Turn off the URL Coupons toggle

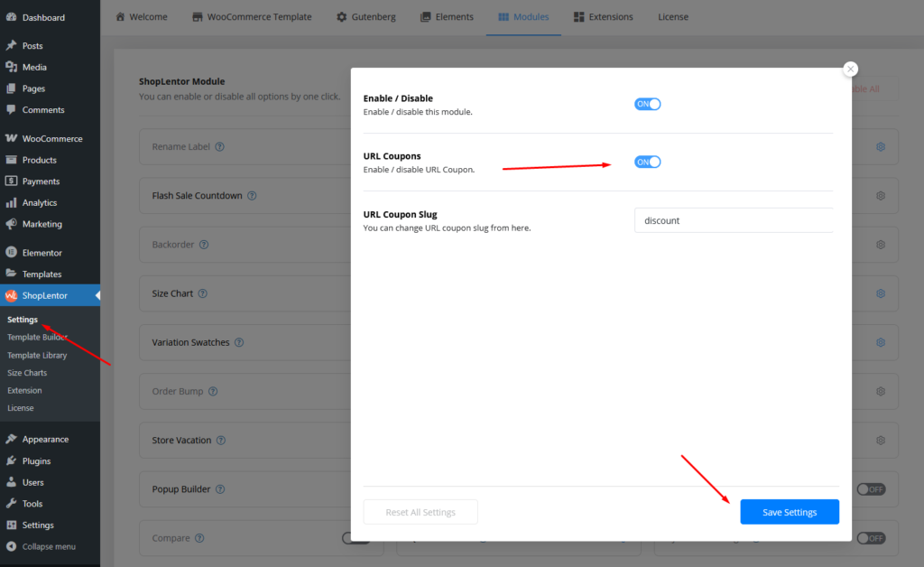(x=647, y=162)
